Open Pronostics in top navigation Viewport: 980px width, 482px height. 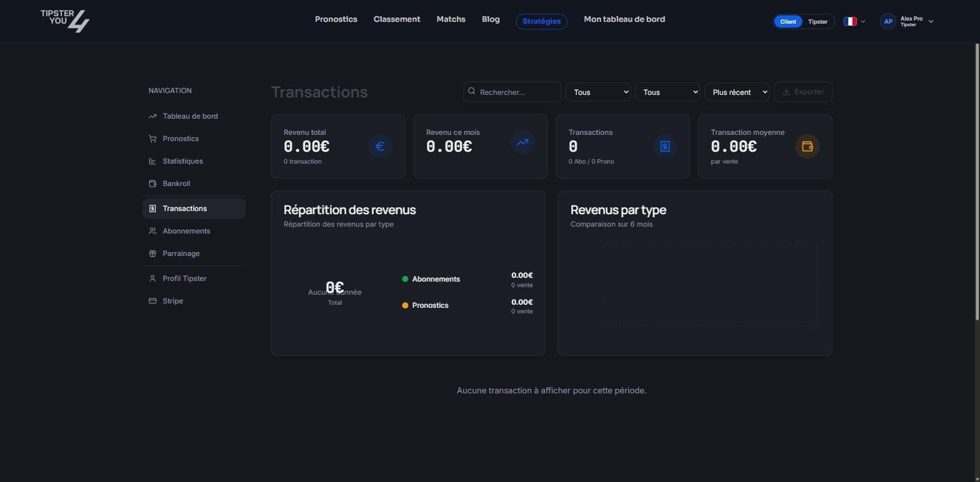click(x=336, y=19)
